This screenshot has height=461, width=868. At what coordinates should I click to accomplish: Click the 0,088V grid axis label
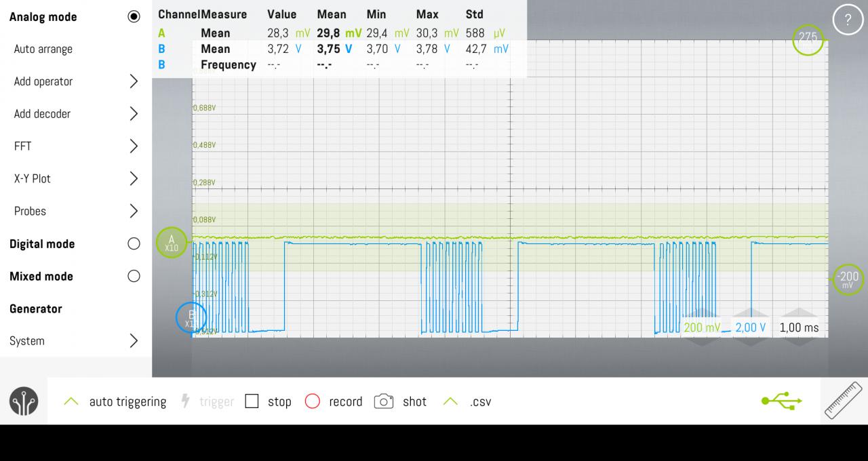205,220
